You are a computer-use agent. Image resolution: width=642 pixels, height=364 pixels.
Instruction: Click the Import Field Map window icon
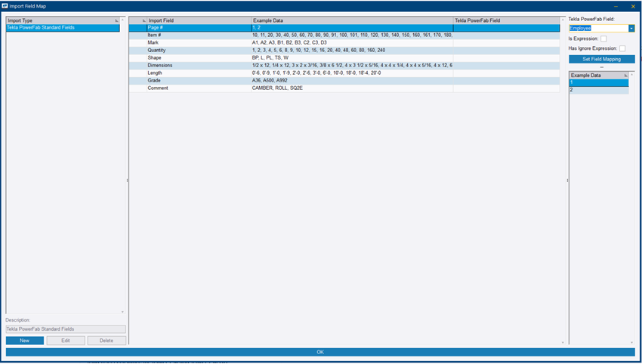tap(5, 6)
